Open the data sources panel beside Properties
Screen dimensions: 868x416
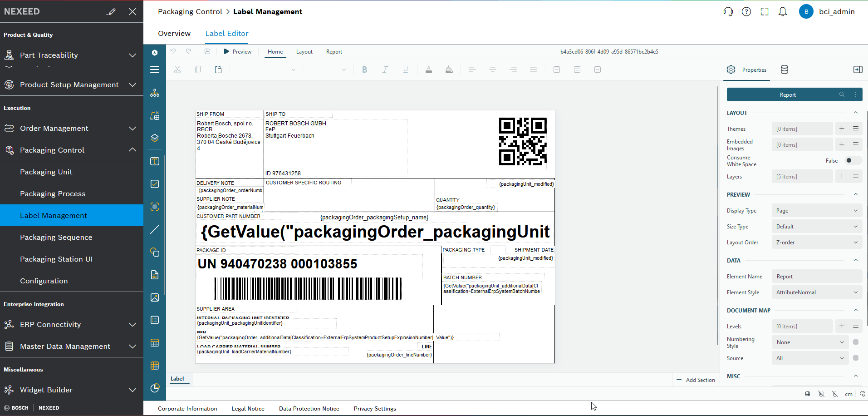coord(784,69)
